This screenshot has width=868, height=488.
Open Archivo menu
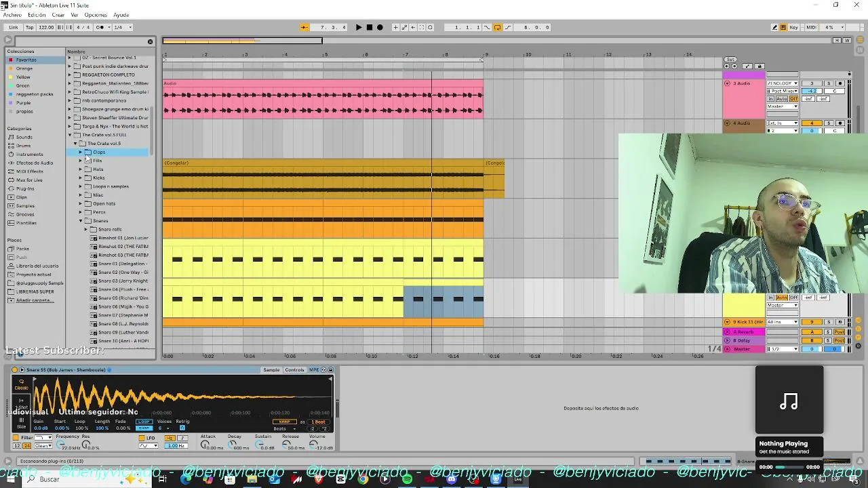pyautogui.click(x=12, y=15)
